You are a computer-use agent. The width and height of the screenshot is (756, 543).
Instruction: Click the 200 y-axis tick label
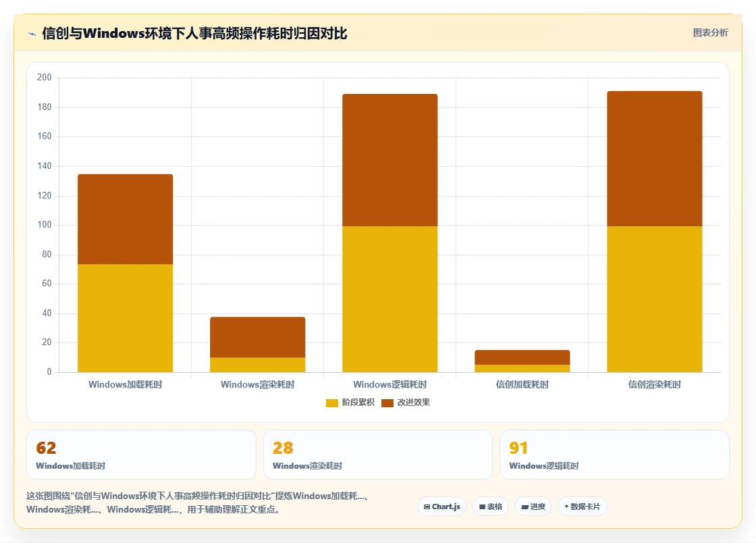pyautogui.click(x=45, y=77)
